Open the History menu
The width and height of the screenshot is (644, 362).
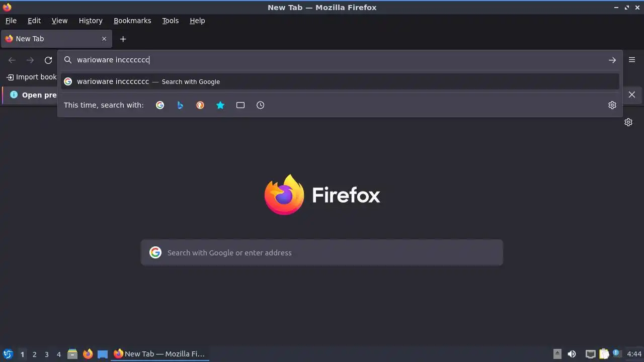pyautogui.click(x=91, y=21)
